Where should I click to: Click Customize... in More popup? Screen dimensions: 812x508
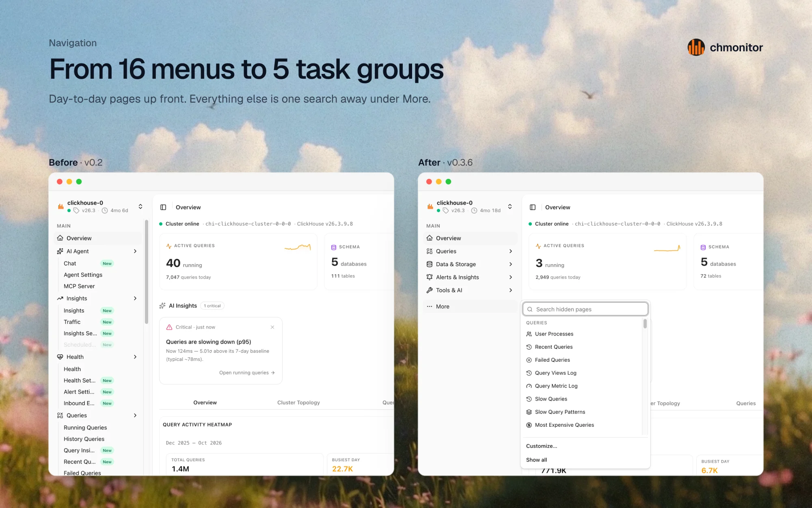[x=542, y=446]
